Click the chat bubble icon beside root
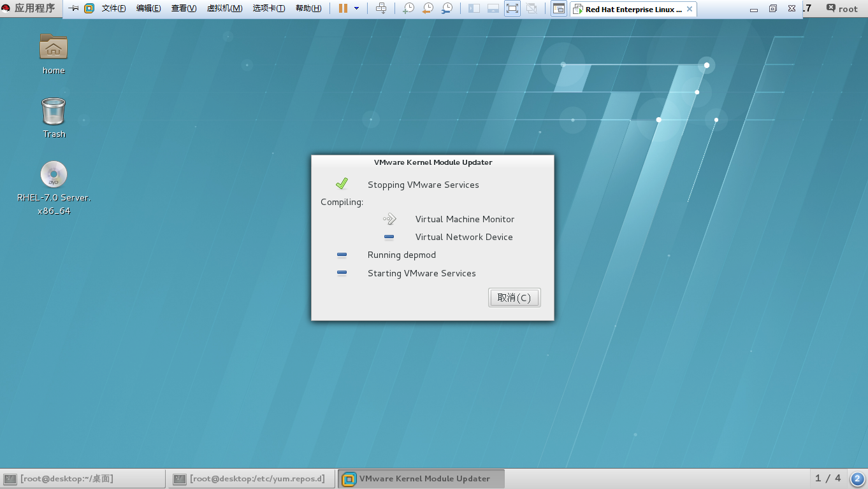 [x=831, y=8]
